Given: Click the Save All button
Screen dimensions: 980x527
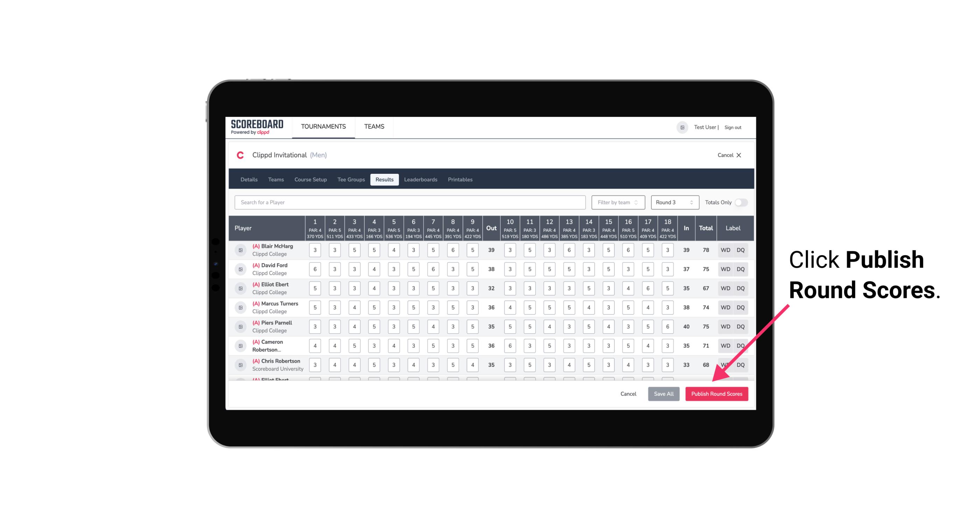Looking at the screenshot, I should pyautogui.click(x=663, y=394).
